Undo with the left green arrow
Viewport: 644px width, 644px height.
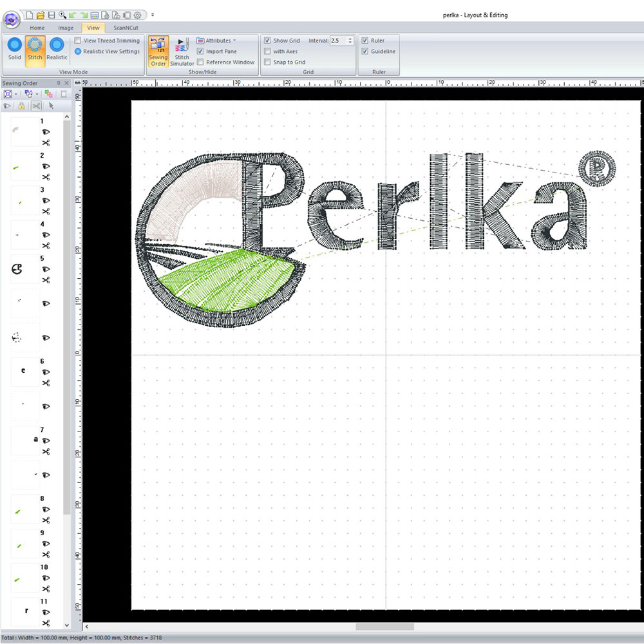[73, 15]
